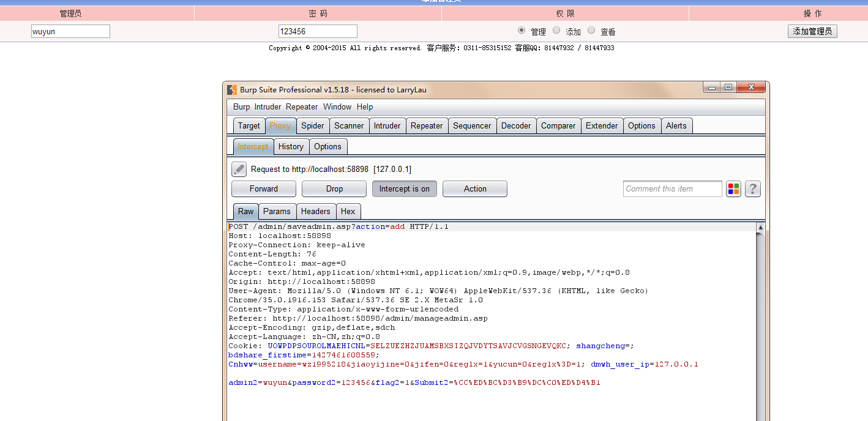
Task: Open the Repeater menu in menu bar
Action: point(302,106)
